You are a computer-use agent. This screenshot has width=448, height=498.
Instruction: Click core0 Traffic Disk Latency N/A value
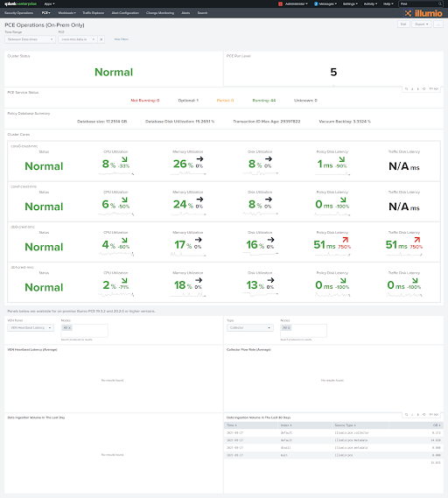coord(404,166)
